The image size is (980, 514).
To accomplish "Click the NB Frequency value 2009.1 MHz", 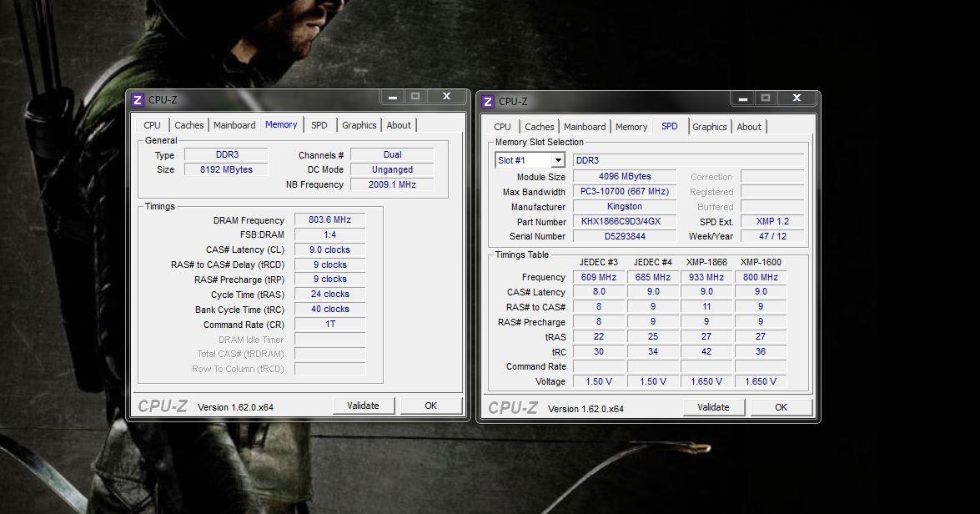I will point(393,184).
